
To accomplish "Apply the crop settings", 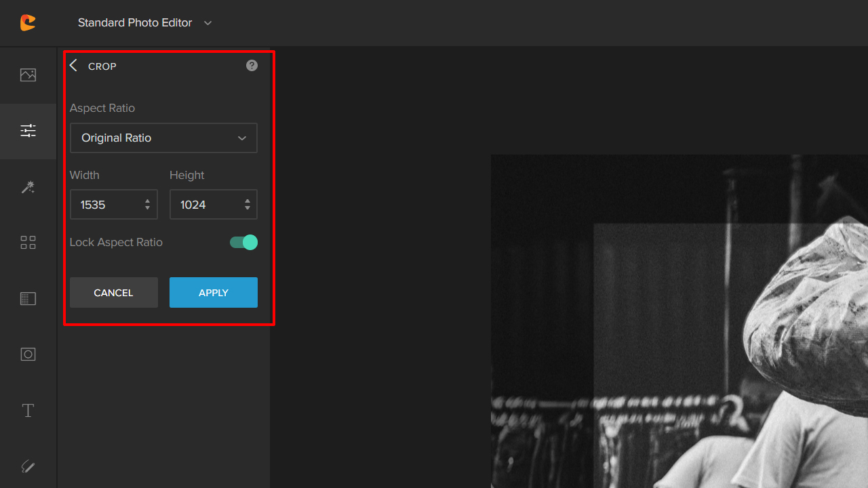I will [213, 292].
